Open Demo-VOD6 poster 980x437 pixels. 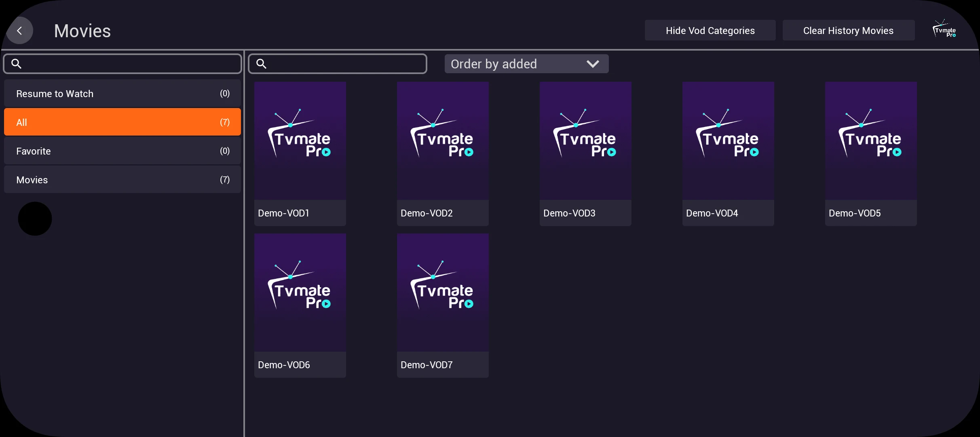tap(300, 293)
